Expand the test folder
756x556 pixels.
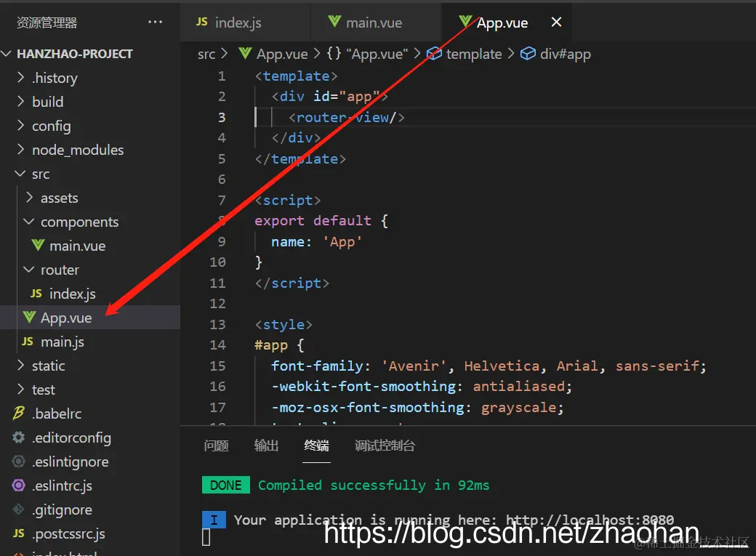tap(20, 389)
